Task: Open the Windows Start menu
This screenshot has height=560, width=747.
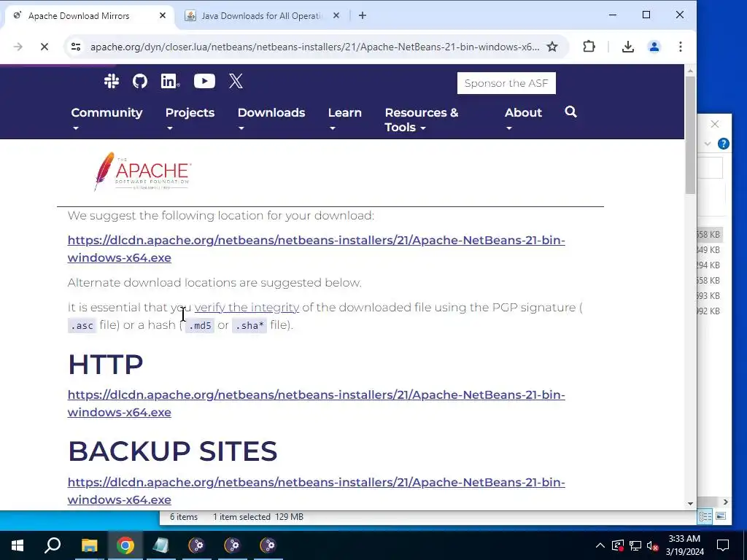Action: pos(18,545)
